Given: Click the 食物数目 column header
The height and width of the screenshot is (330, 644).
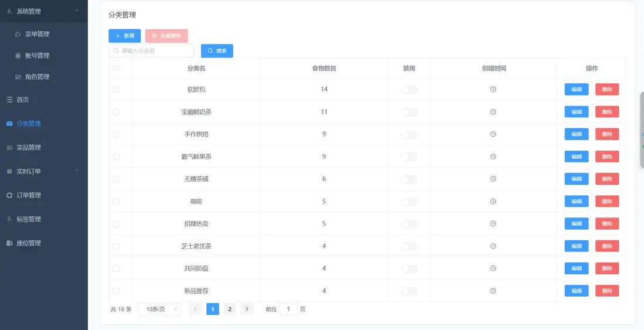Looking at the screenshot, I should pyautogui.click(x=324, y=69).
